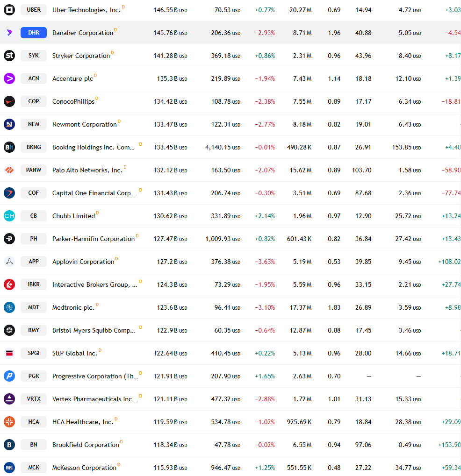Click the Palo Alto Networks logo icon
Viewport: 461px width, 476px height.
click(x=9, y=170)
